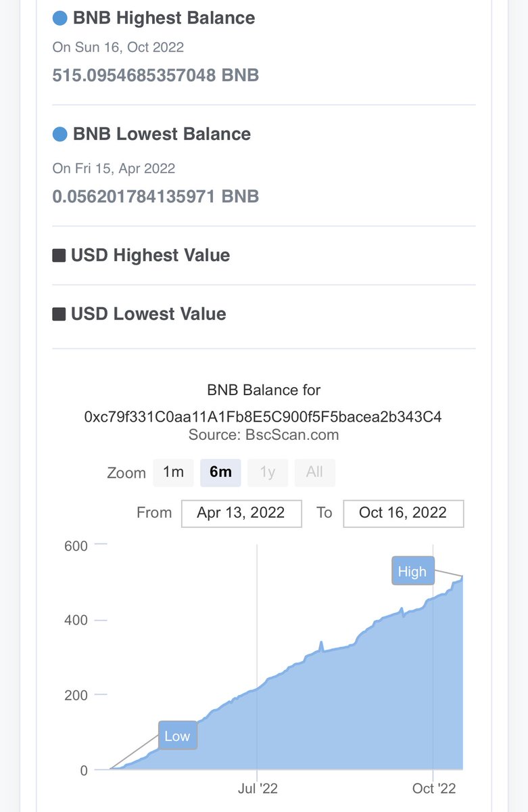Click the Jul '22 axis label
The width and height of the screenshot is (528, 812).
pyautogui.click(x=258, y=789)
